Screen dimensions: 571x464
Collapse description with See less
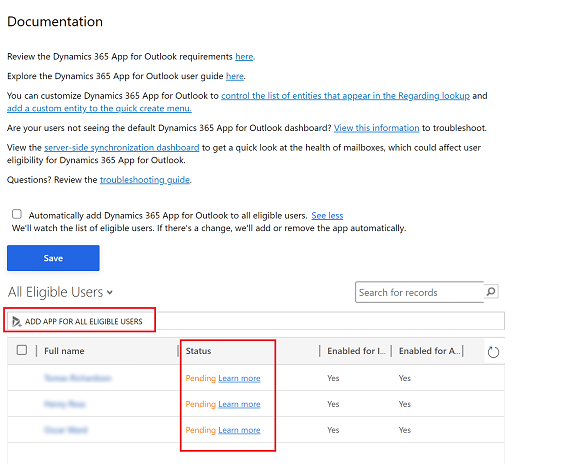327,216
